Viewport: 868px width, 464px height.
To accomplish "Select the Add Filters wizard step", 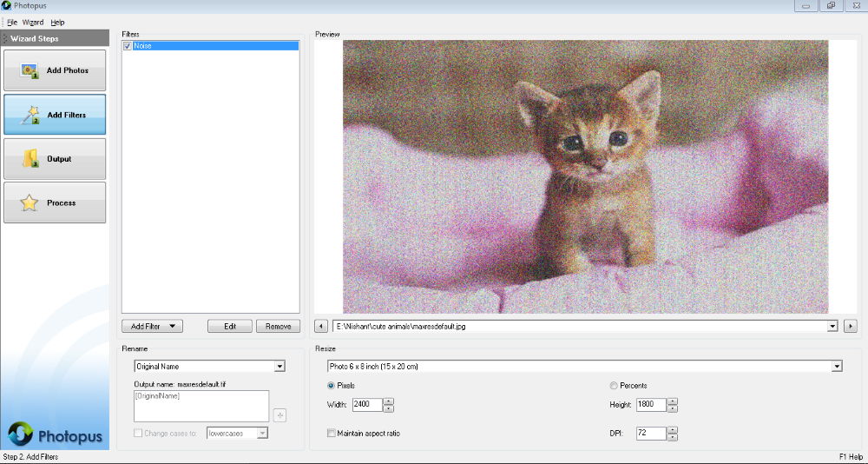I will (x=55, y=115).
